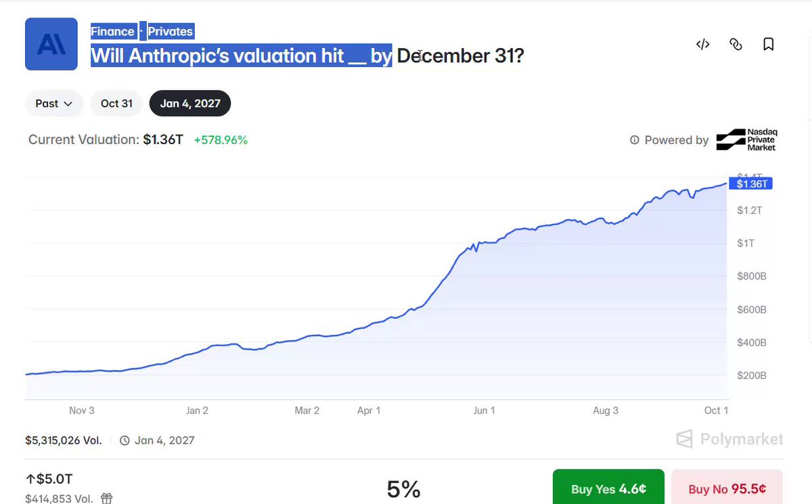
Task: Click the Apr 1 axis date label
Action: pos(369,411)
